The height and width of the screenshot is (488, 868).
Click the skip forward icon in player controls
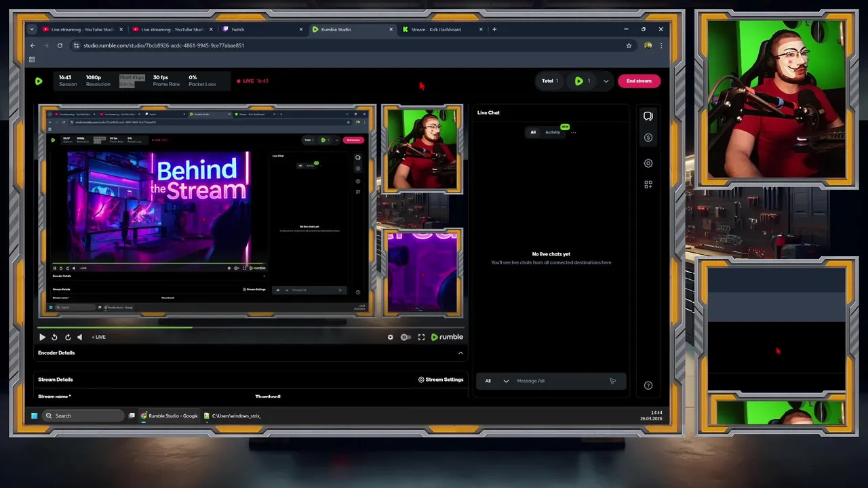coord(67,337)
